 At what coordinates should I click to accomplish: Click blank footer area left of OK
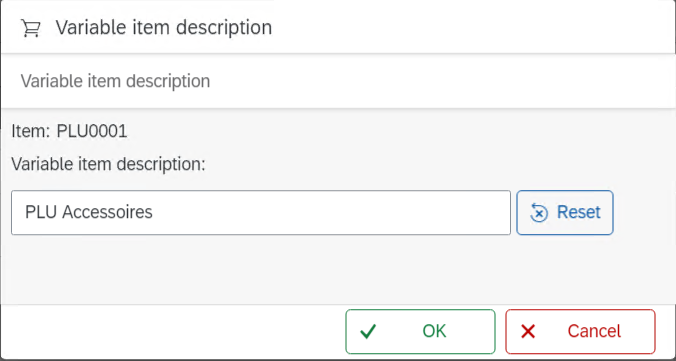[x=172, y=332]
